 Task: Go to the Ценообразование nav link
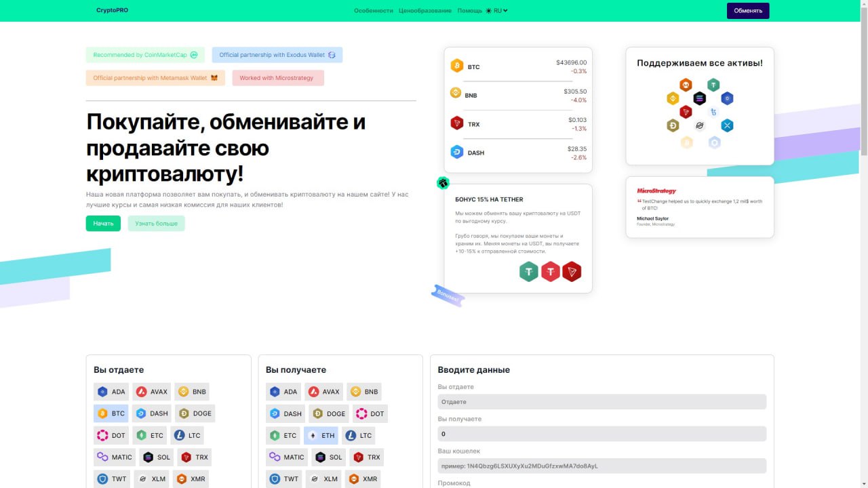[425, 11]
